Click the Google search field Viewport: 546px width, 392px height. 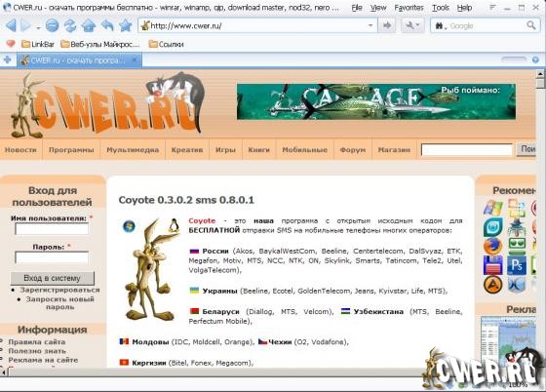pos(487,25)
